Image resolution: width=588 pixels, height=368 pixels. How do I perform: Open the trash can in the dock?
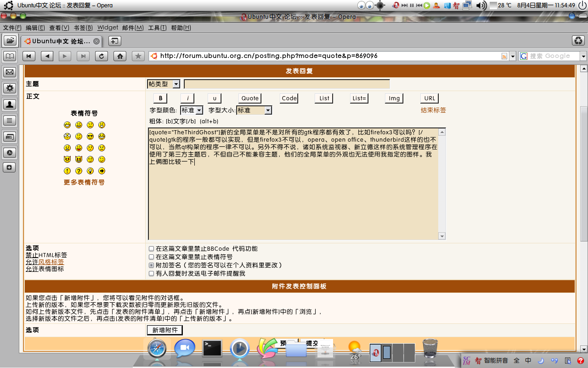point(430,348)
